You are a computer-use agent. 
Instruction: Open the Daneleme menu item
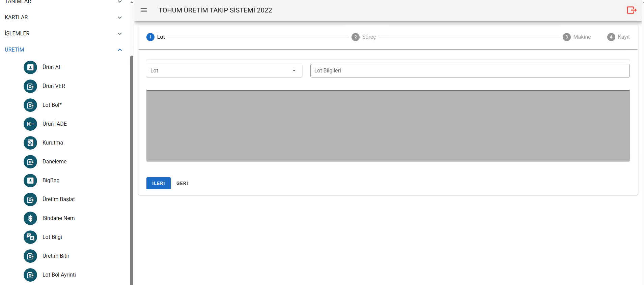coord(55,162)
